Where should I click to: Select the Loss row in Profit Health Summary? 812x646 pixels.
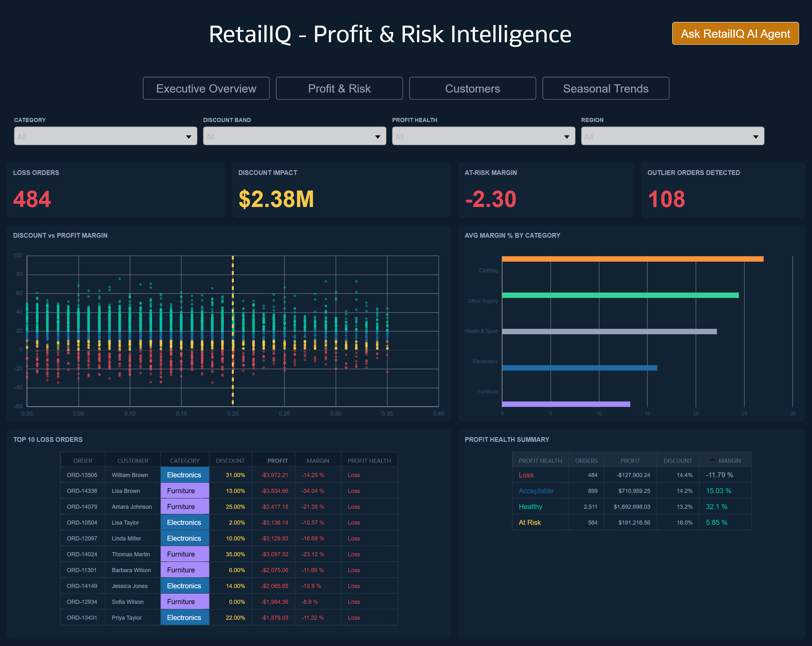526,475
